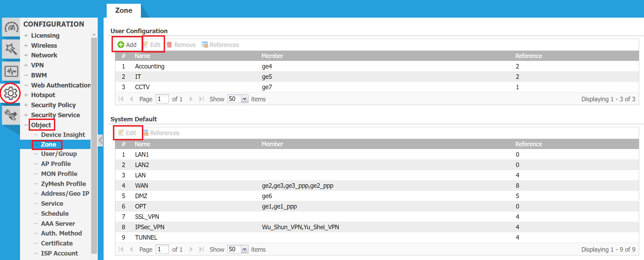
Task: Go to previous page in System Default
Action: pos(132,249)
